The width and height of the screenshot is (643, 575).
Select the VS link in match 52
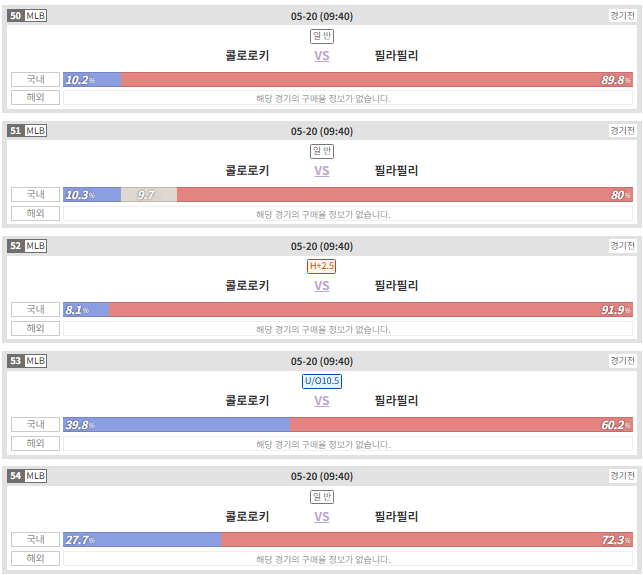[x=322, y=285]
